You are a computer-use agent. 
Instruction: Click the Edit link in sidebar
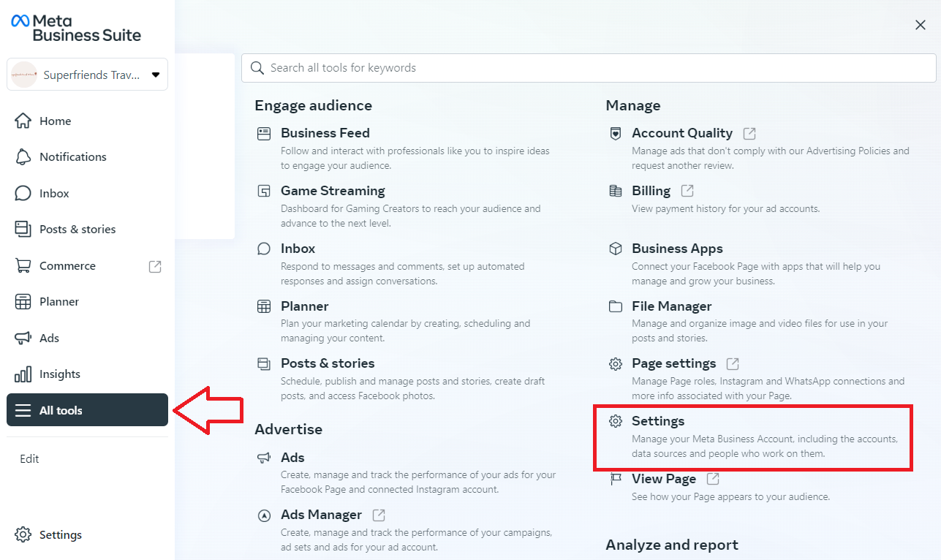29,459
